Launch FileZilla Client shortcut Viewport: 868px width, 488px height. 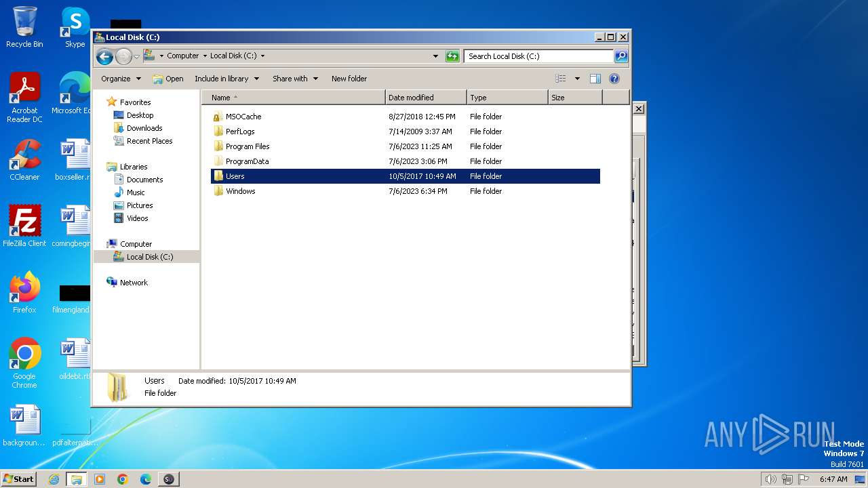pyautogui.click(x=24, y=226)
